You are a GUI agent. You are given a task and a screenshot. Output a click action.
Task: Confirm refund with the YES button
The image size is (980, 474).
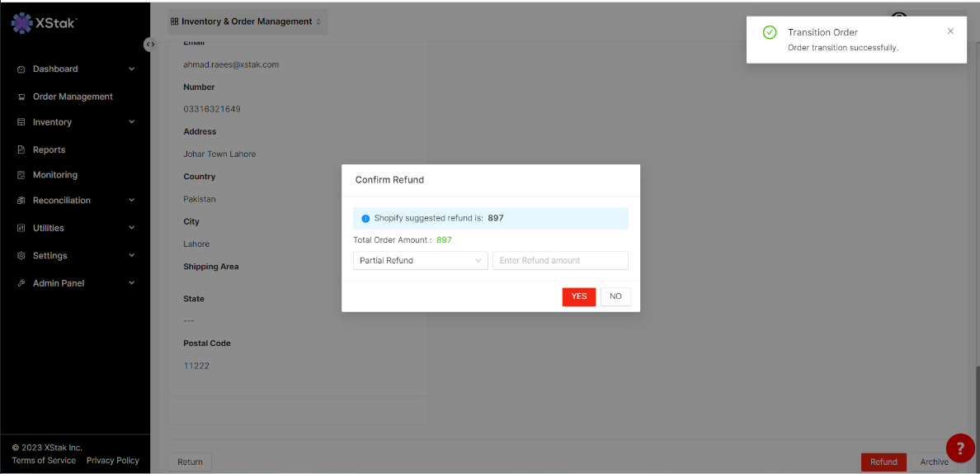[x=578, y=296]
